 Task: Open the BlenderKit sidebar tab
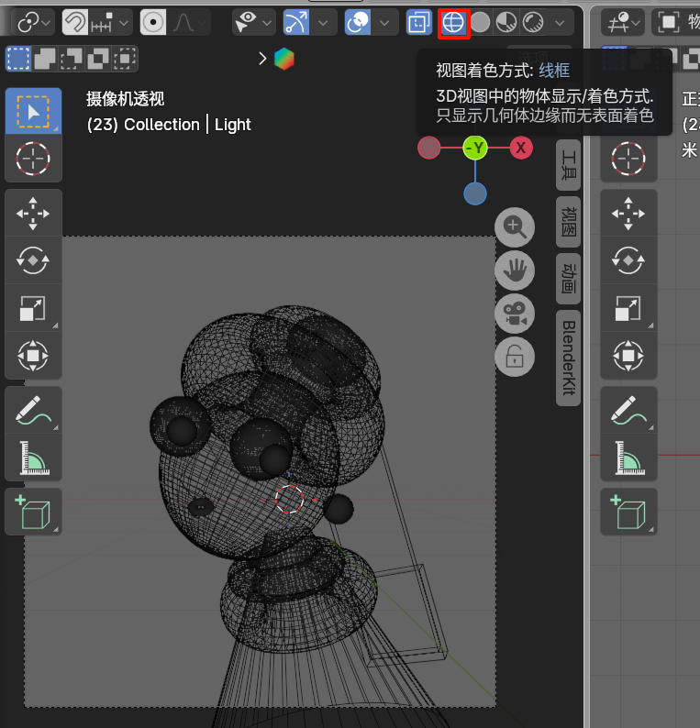(x=569, y=358)
